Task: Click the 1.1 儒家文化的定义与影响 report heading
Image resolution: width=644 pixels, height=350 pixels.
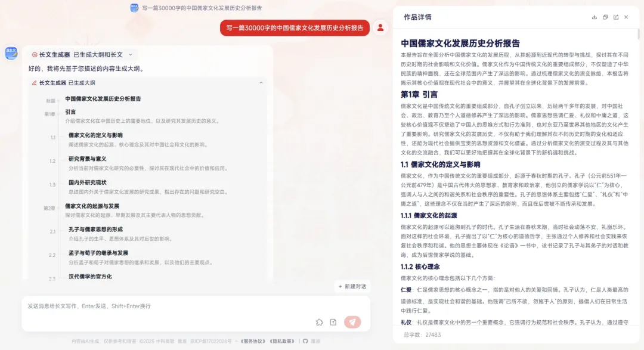Action: click(x=440, y=165)
